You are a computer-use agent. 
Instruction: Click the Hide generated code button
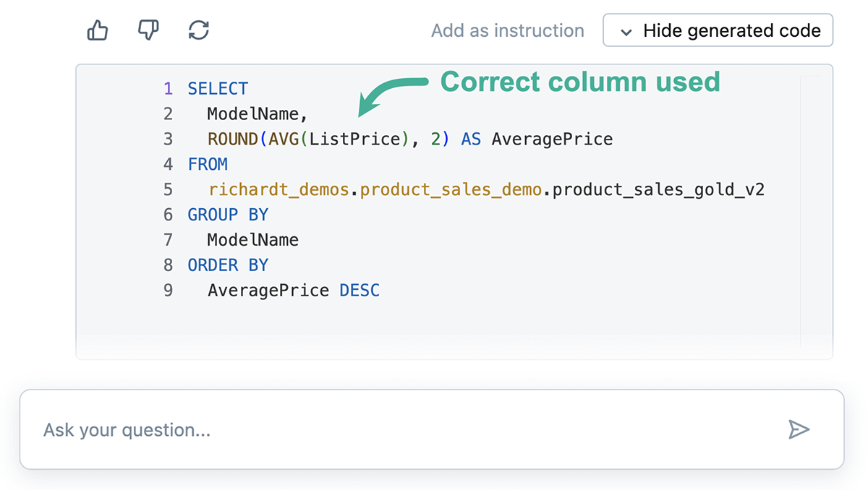pyautogui.click(x=718, y=31)
